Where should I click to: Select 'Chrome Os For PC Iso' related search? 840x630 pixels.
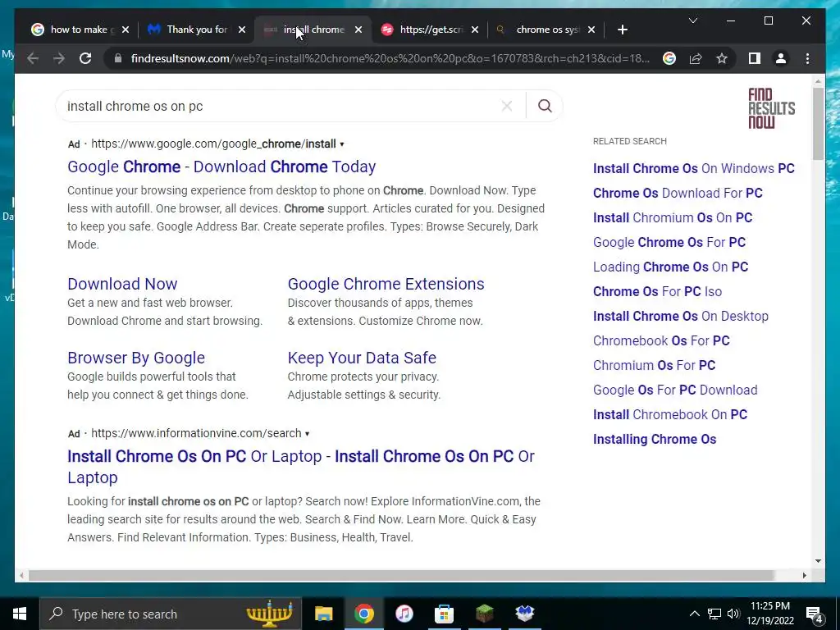[657, 291]
